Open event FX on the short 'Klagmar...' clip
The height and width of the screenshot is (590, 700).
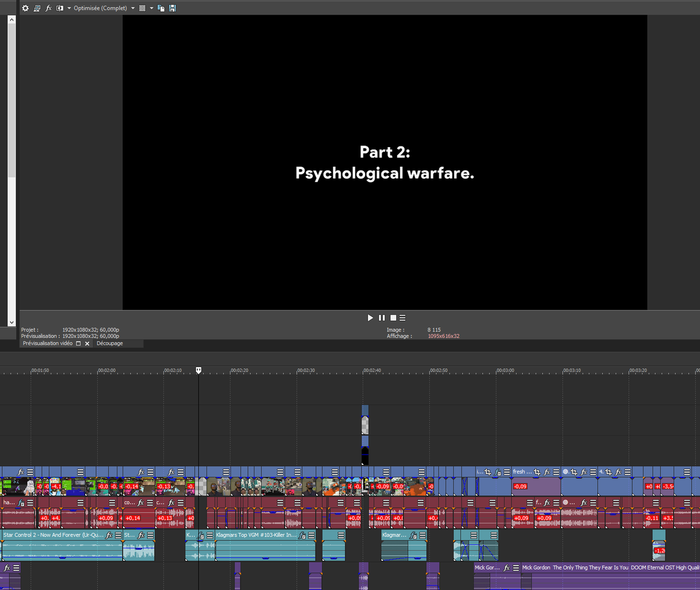pyautogui.click(x=414, y=535)
